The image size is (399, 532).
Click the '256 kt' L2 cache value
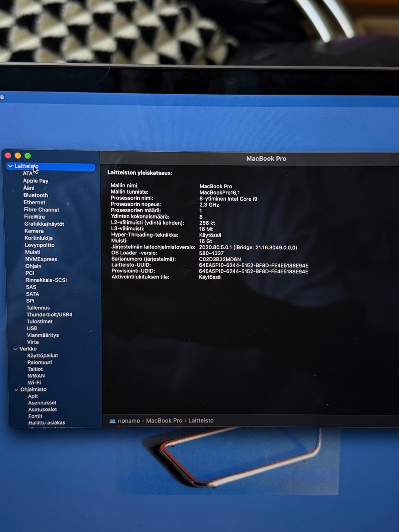[x=207, y=223]
